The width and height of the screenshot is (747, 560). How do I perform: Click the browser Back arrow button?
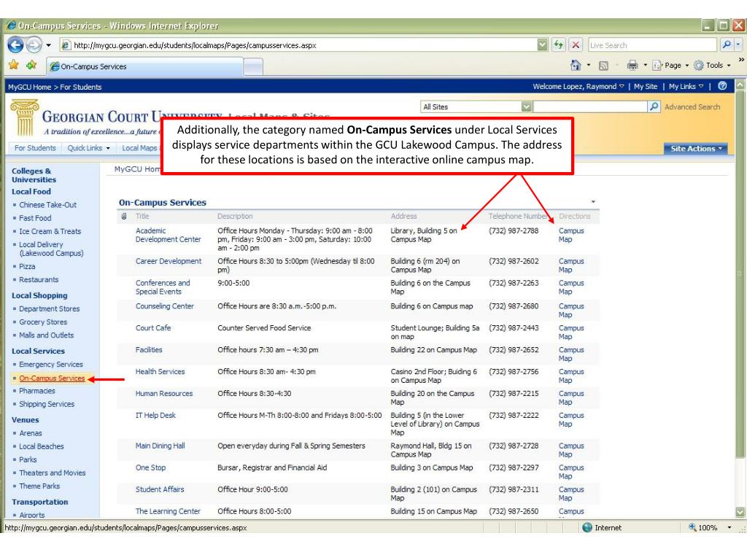pos(15,45)
